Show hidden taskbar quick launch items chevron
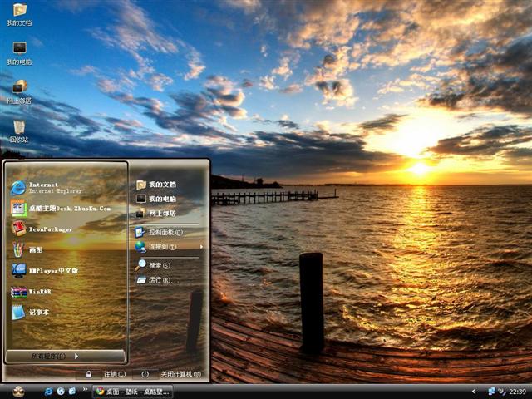 click(80, 391)
